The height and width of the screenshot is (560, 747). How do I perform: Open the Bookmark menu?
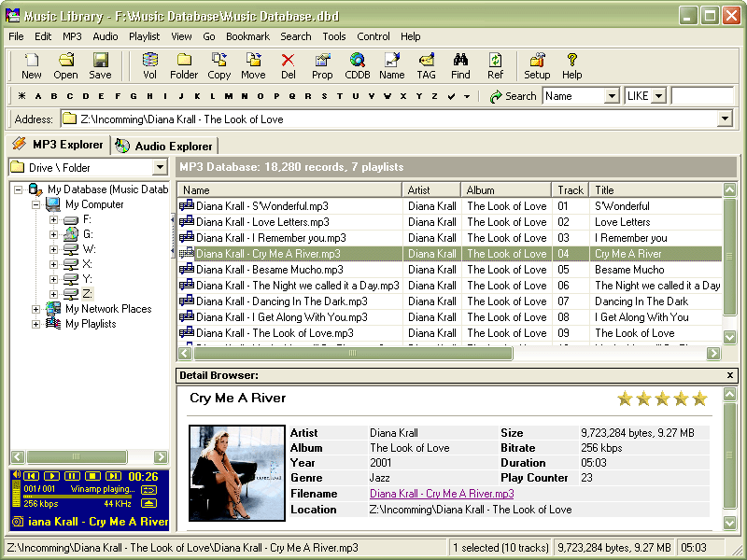point(247,36)
